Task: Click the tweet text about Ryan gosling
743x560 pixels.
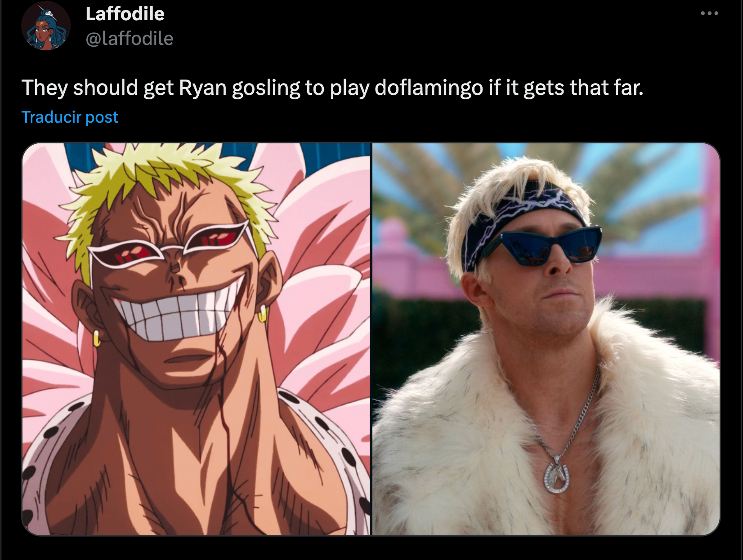Action: [332, 87]
